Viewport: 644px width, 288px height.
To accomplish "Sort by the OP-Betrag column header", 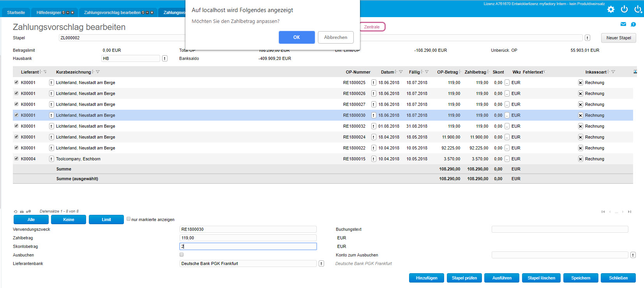I will [447, 72].
